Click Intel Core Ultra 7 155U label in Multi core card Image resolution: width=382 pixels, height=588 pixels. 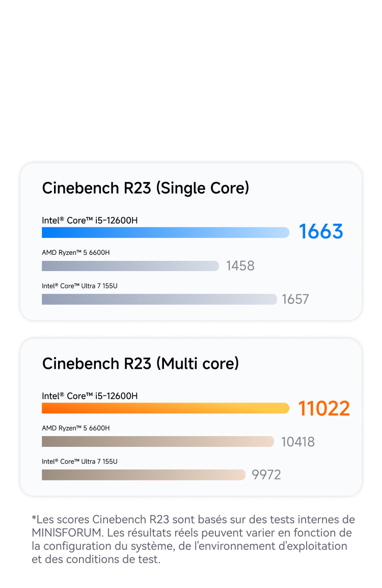coord(79,461)
